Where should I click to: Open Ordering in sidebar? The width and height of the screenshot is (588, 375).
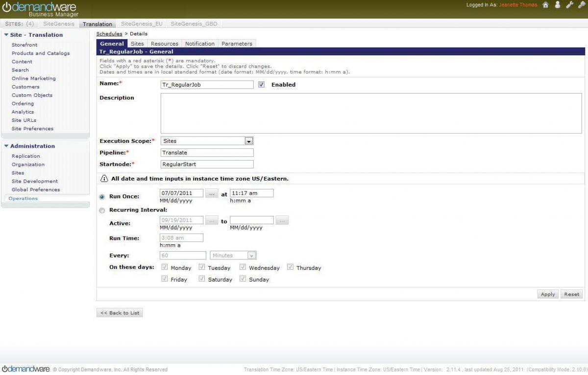tap(23, 103)
